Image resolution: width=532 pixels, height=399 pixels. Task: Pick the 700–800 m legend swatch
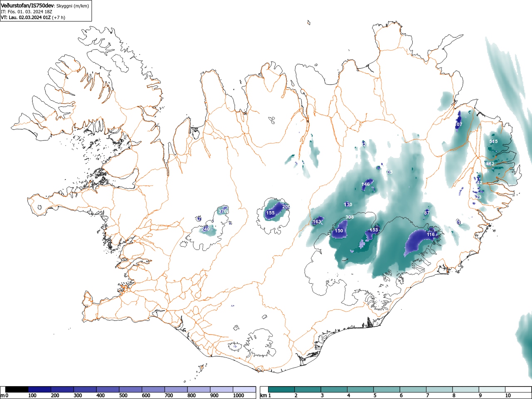tap(176, 389)
